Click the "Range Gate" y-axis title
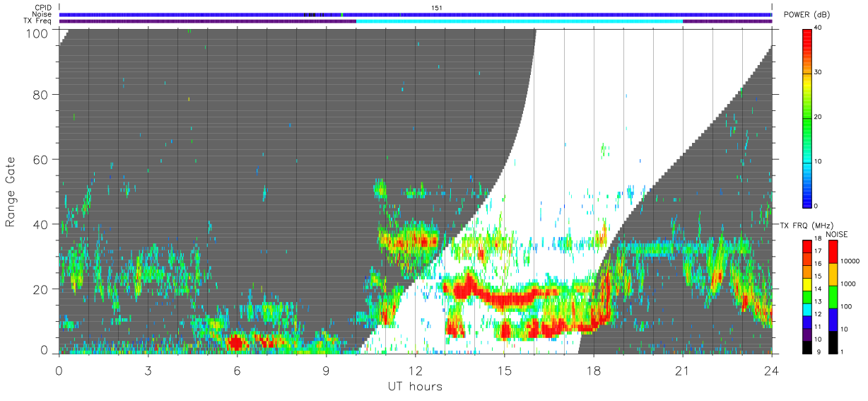The height and width of the screenshot is (401, 868). (11, 192)
